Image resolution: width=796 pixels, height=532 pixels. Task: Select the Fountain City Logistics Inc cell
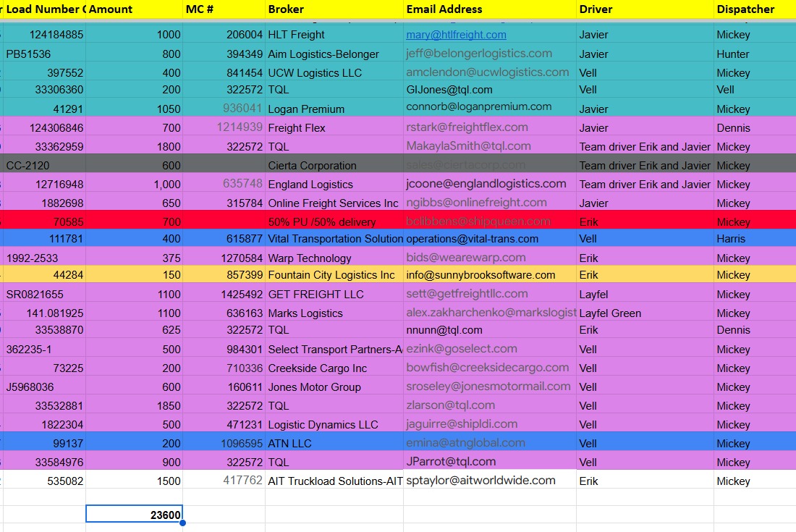pos(334,274)
